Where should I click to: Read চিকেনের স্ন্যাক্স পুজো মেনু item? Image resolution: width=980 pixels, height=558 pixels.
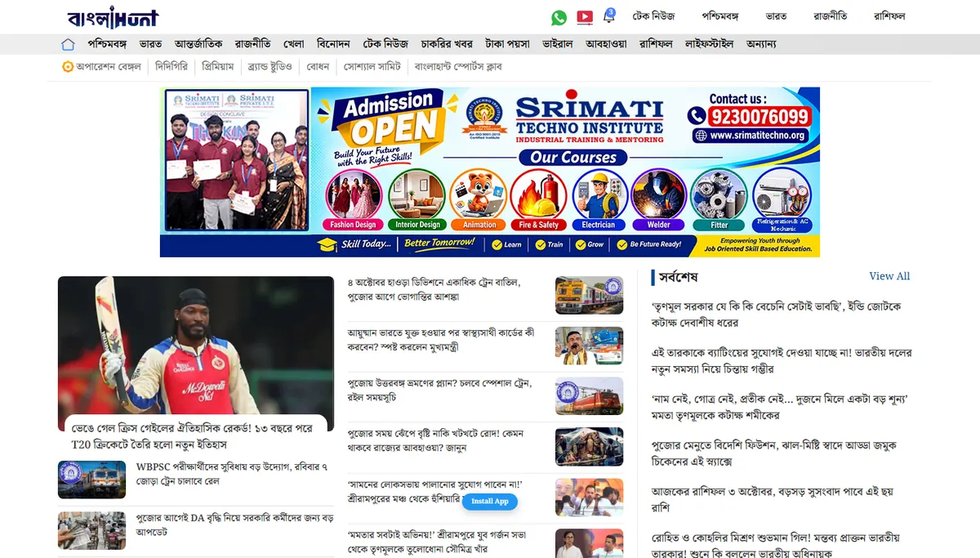(773, 453)
